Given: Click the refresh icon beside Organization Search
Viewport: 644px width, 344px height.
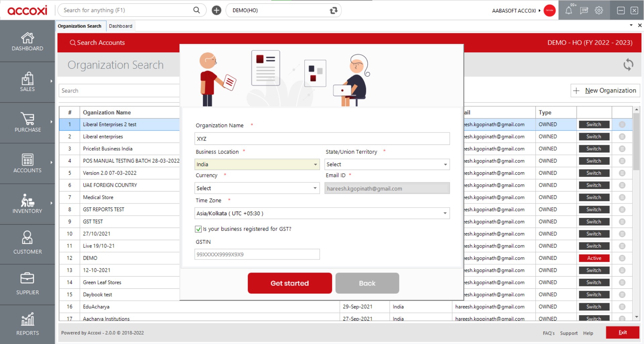Looking at the screenshot, I should click(x=628, y=64).
